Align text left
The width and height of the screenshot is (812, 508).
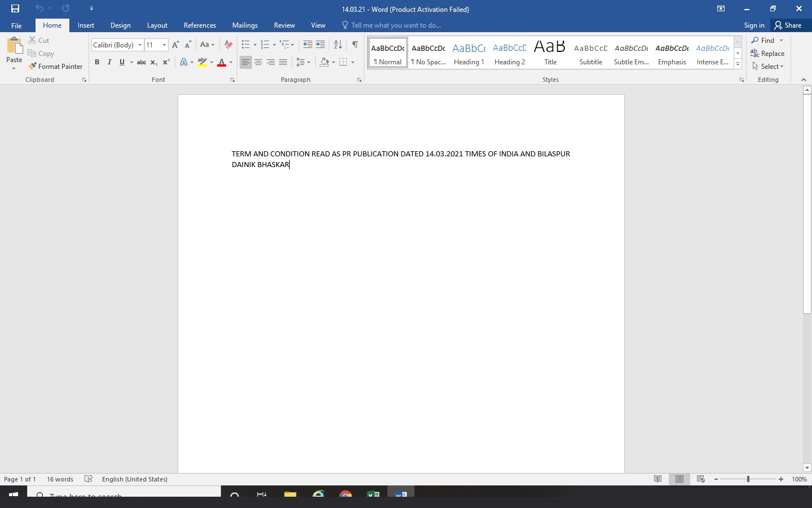tap(245, 62)
